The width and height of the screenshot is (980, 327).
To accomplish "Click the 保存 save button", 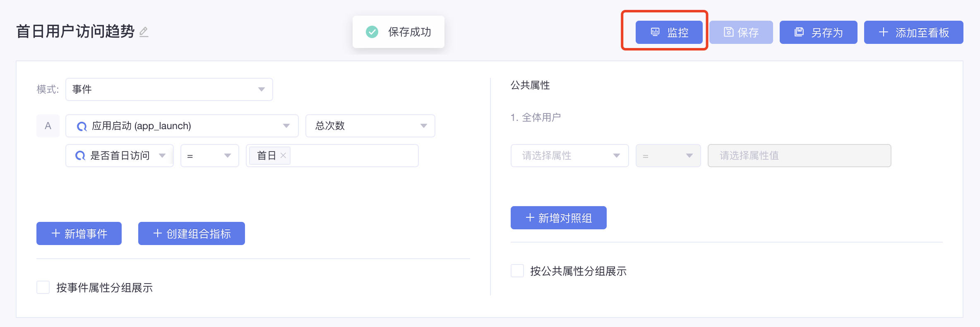I will click(741, 32).
